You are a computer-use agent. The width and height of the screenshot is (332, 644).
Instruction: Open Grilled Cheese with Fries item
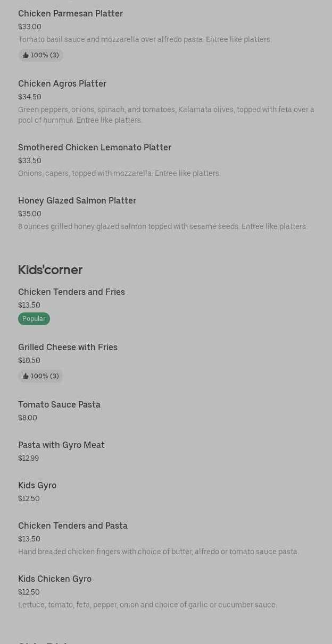tap(68, 348)
